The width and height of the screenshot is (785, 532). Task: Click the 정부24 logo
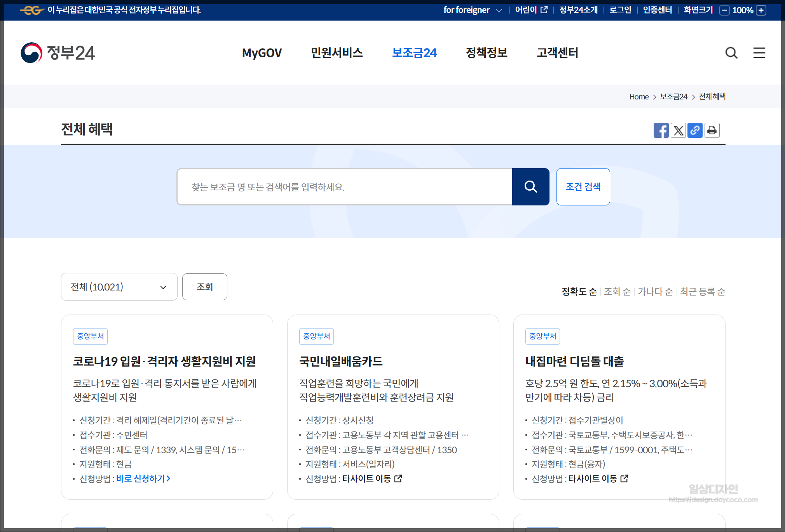[x=58, y=53]
